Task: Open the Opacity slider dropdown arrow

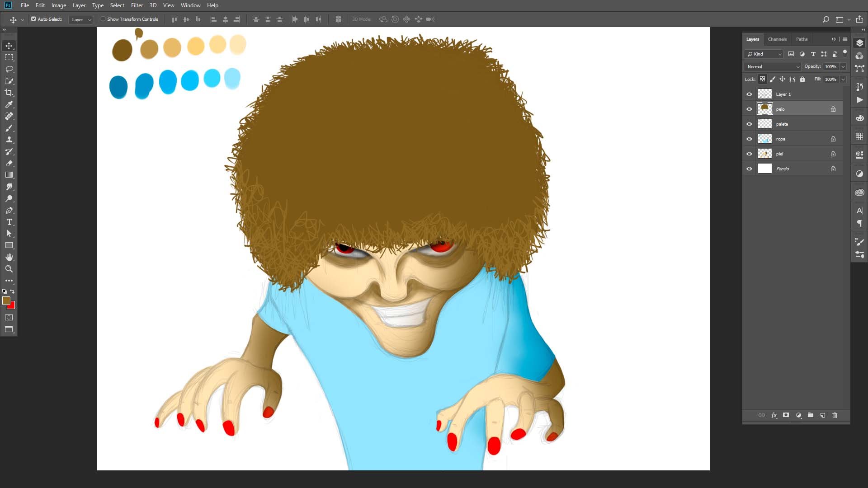Action: click(843, 66)
